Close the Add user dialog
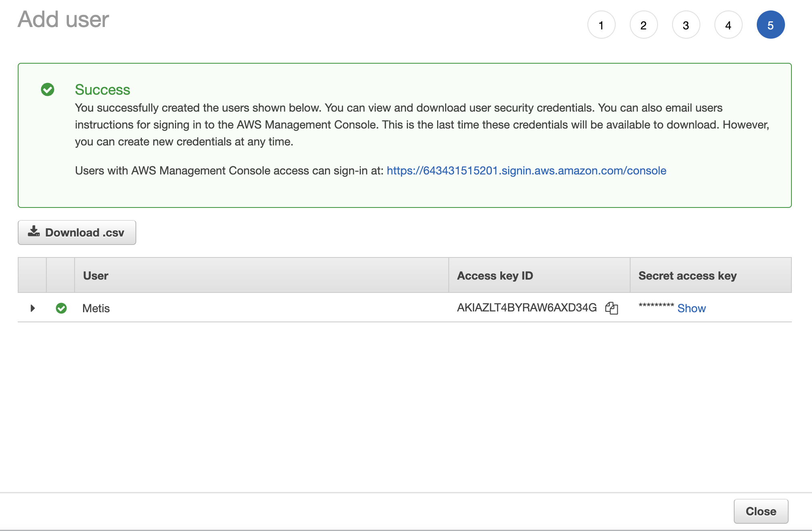This screenshot has height=531, width=812. 761,511
